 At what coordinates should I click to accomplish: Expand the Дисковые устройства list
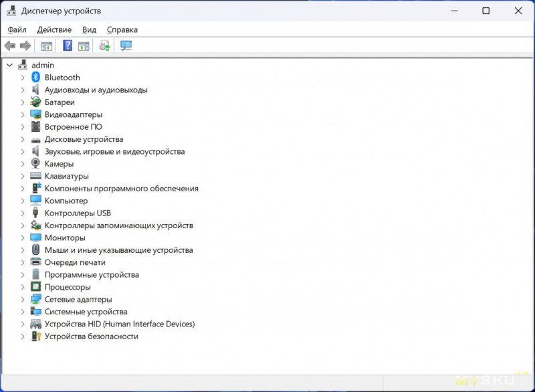coord(22,139)
